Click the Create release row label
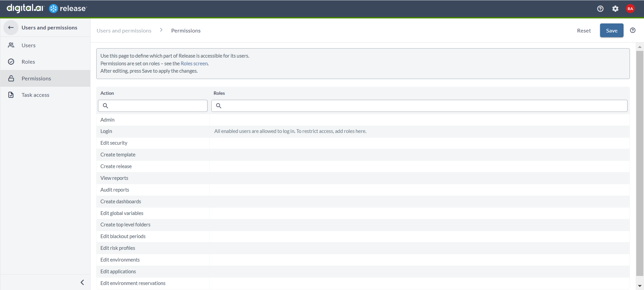Viewport: 644px width, 290px height. click(116, 166)
